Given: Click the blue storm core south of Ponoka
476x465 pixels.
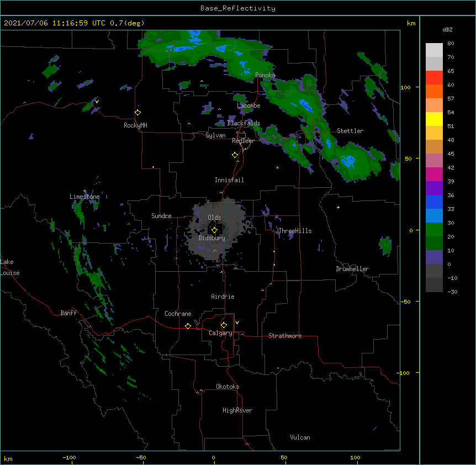Looking at the screenshot, I should tap(306, 105).
